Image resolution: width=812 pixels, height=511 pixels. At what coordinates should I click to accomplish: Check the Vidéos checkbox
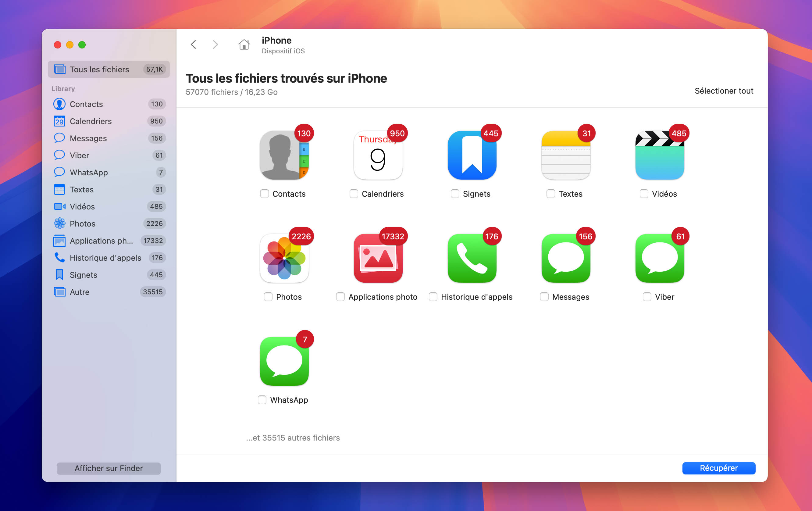644,194
